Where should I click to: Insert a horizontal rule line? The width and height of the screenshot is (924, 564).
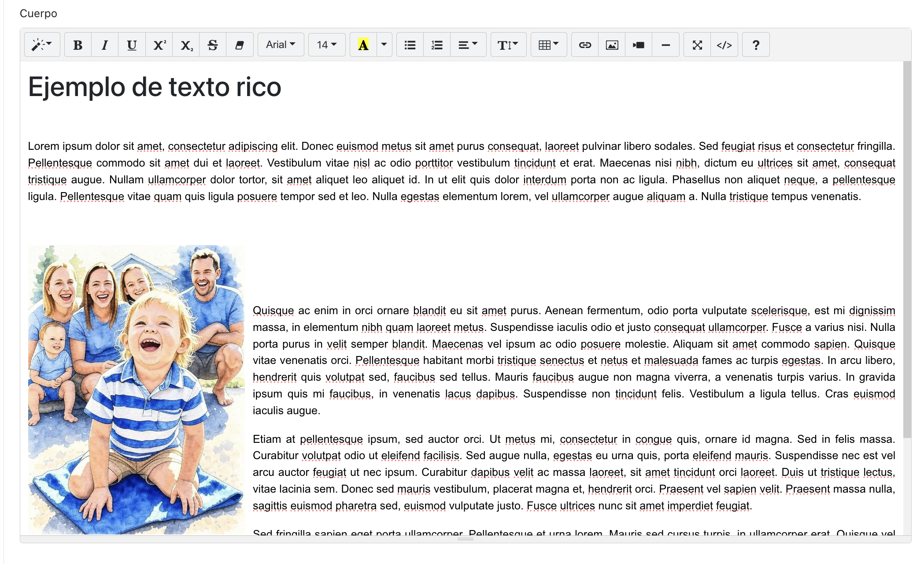pos(665,45)
